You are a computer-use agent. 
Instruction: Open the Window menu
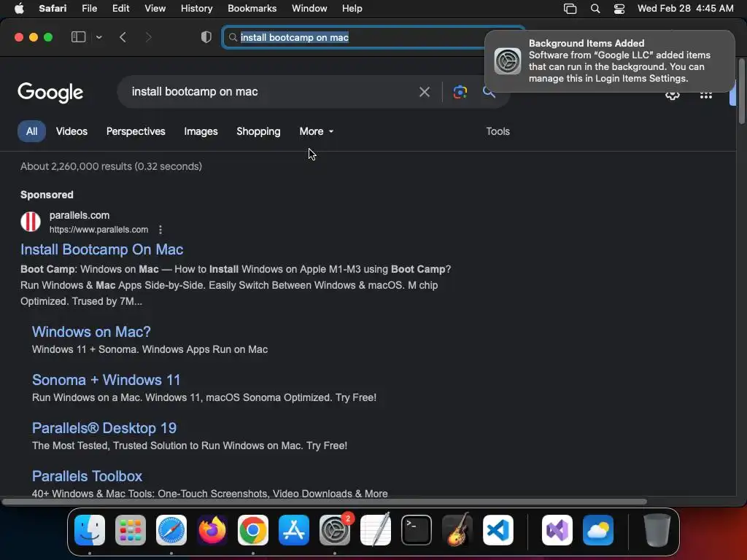click(309, 8)
